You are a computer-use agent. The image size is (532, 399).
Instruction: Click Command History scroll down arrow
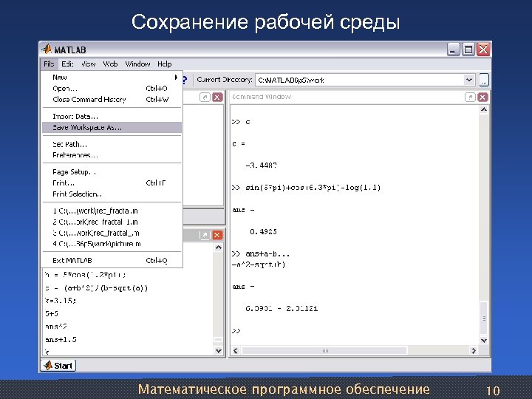(219, 351)
